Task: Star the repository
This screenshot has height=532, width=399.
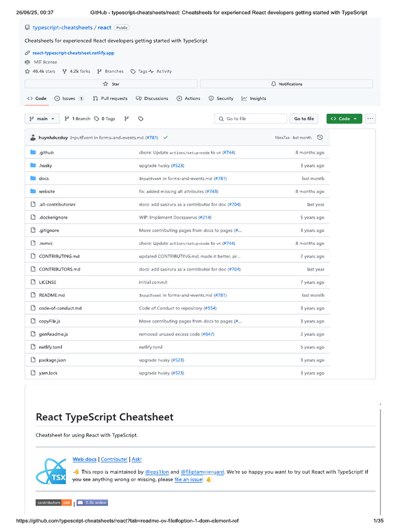Action: 111,84
